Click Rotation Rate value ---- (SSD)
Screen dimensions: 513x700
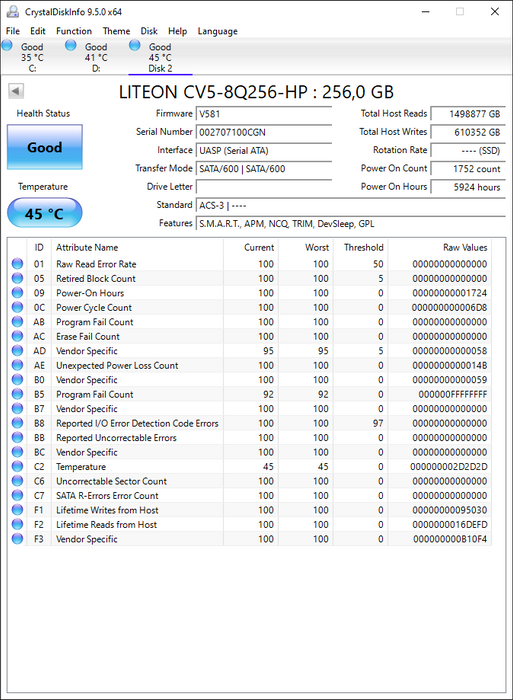point(468,150)
